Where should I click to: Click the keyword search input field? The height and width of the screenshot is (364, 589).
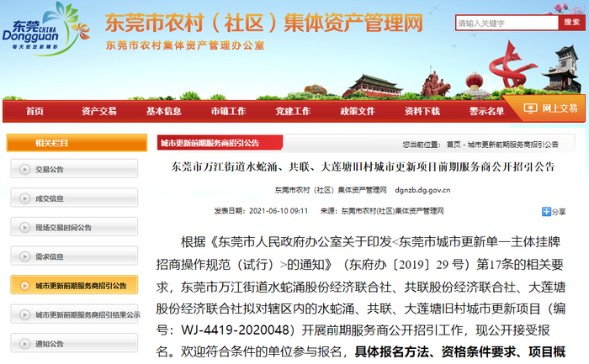507,23
